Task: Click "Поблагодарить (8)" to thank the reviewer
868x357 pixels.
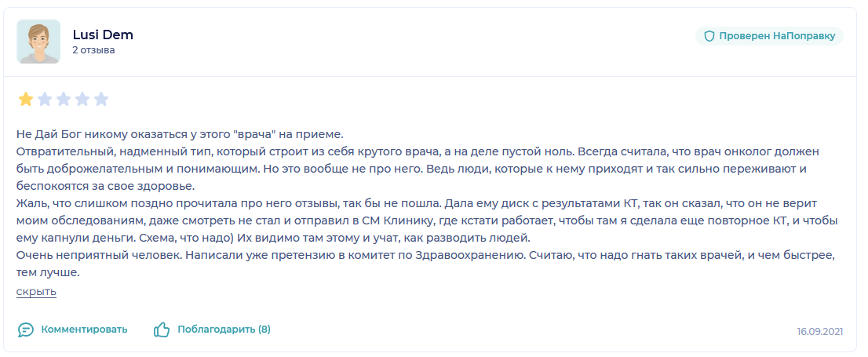Action: [224, 330]
